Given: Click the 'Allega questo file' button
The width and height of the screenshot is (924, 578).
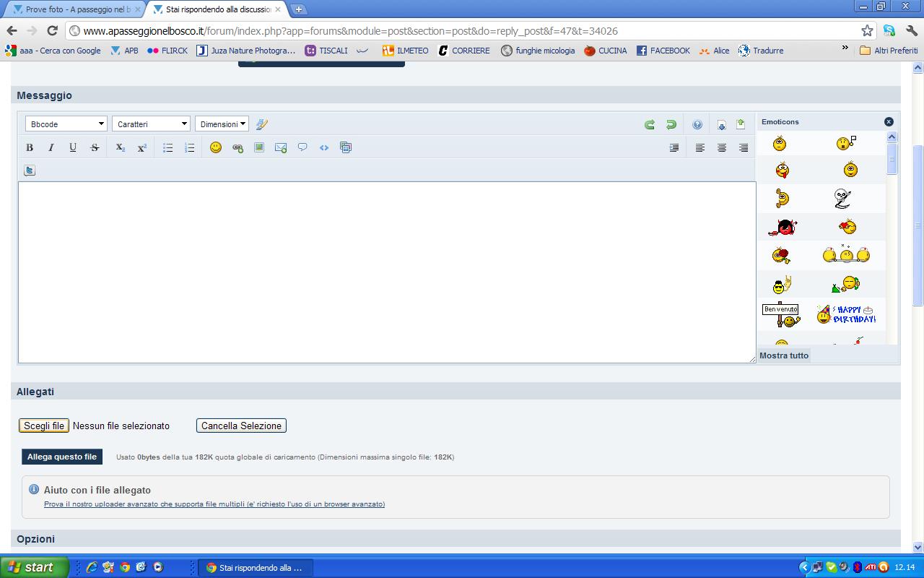Looking at the screenshot, I should click(62, 457).
